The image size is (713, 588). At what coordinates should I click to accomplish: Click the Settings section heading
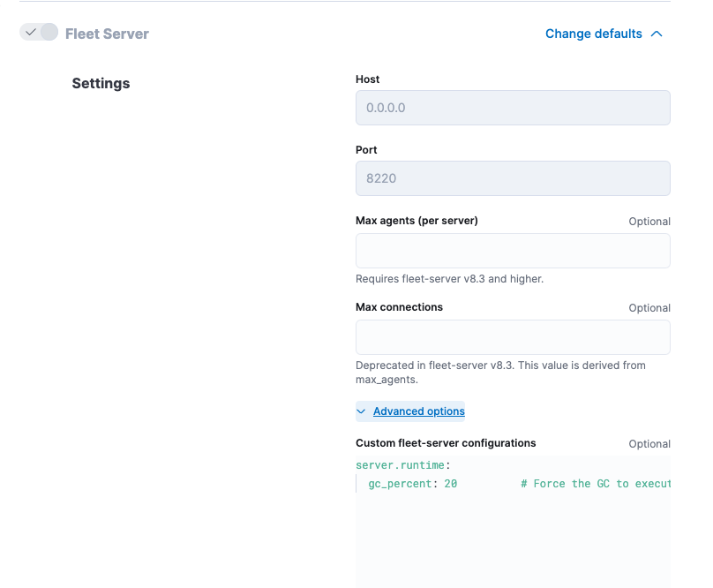(101, 83)
